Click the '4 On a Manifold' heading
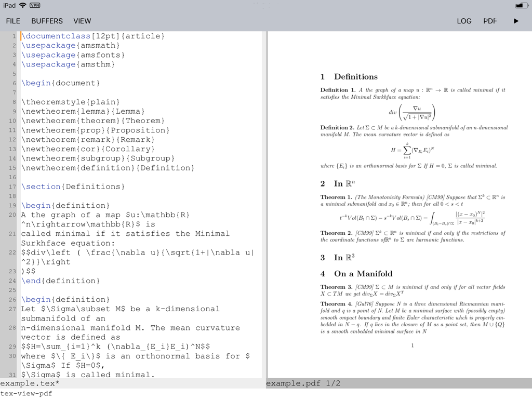 click(x=356, y=274)
